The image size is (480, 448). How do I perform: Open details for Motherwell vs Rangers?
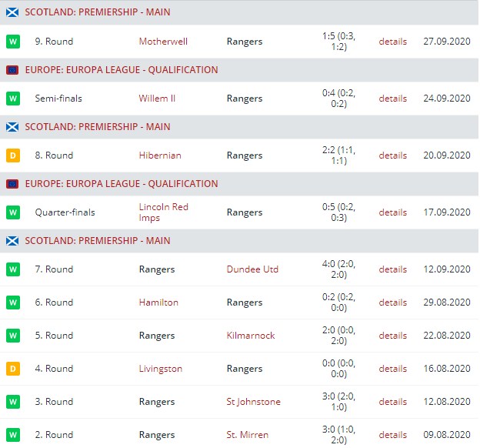[392, 42]
